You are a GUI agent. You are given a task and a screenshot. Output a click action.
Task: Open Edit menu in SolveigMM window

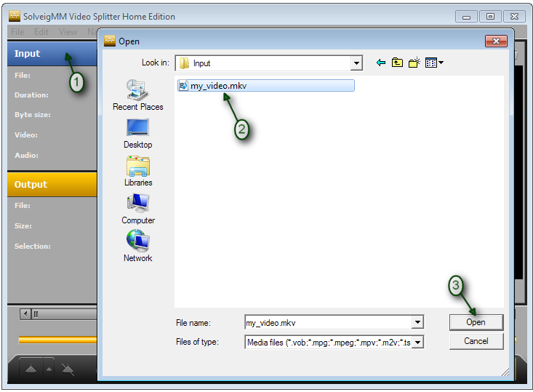pyautogui.click(x=41, y=32)
